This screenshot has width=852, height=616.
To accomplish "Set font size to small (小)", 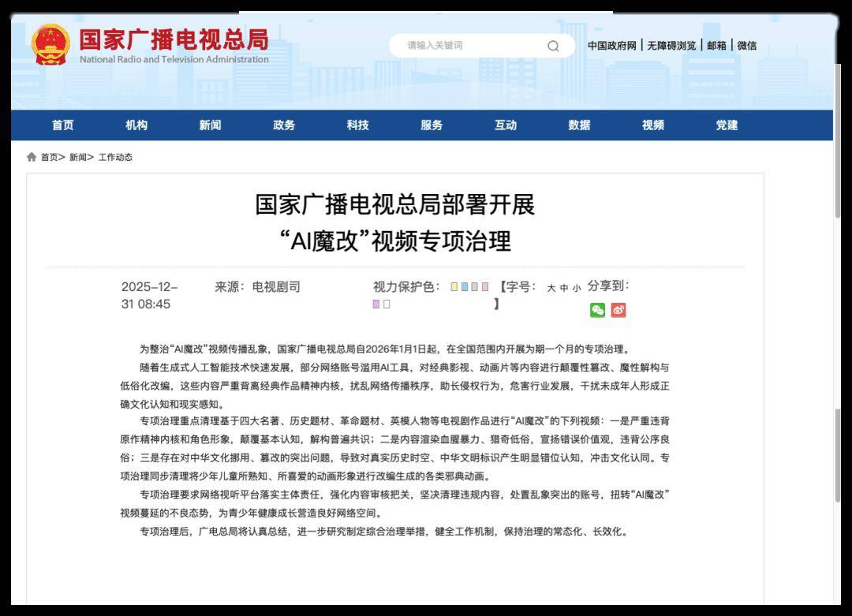I will point(577,288).
